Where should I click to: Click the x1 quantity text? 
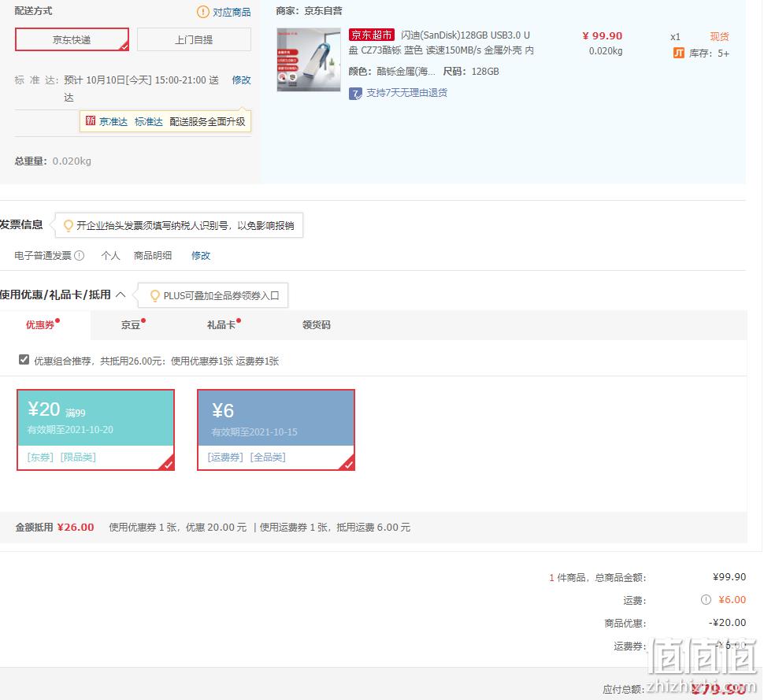pos(675,36)
